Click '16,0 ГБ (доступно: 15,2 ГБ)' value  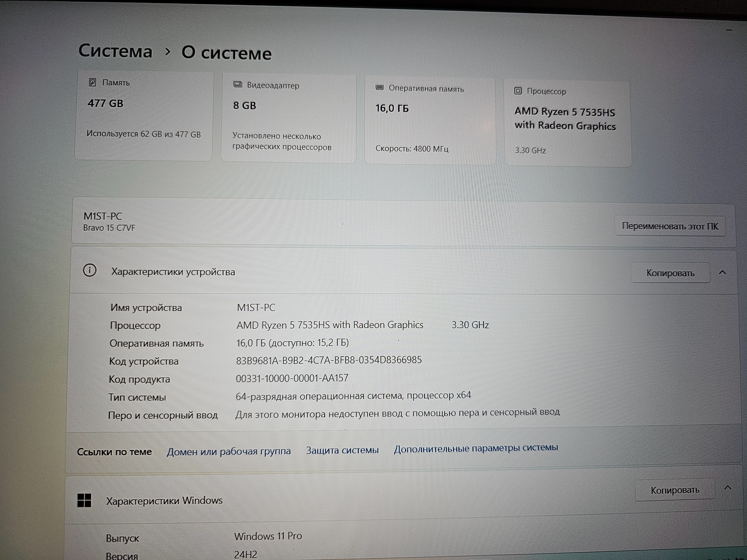pyautogui.click(x=292, y=343)
